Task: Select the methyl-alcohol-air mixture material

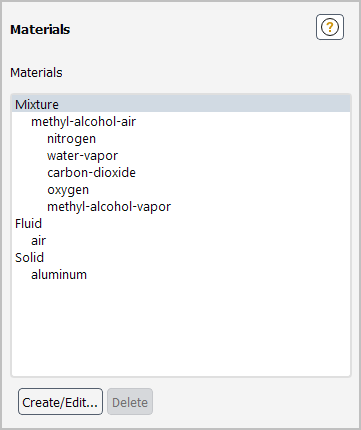Action: tap(83, 121)
